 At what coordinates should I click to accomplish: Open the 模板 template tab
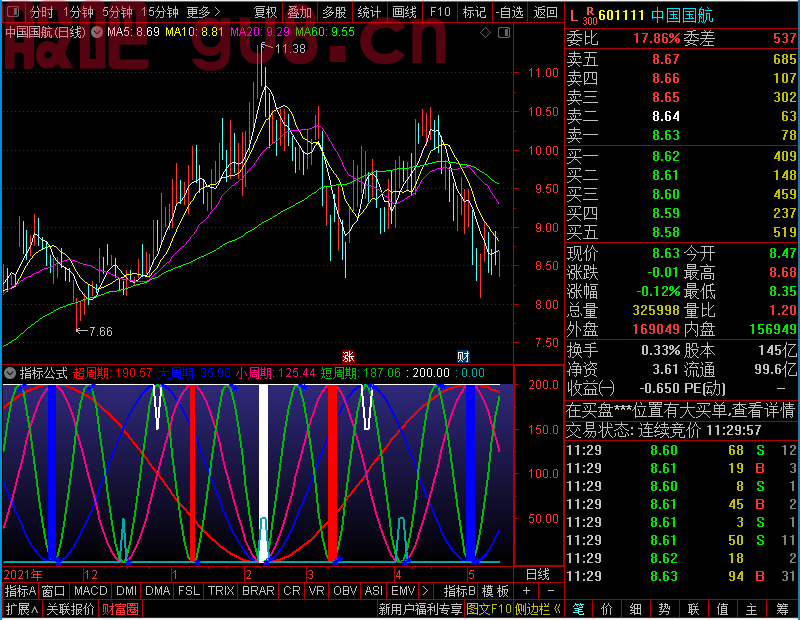[x=495, y=591]
